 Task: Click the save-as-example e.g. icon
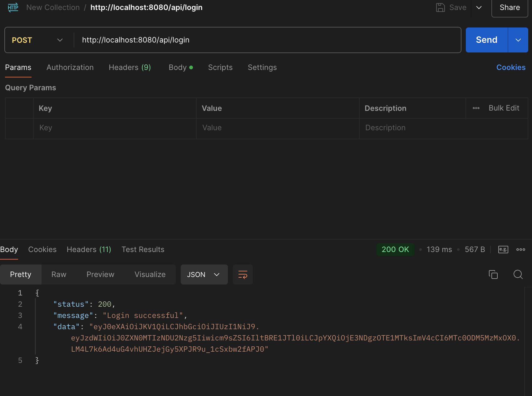(x=503, y=250)
